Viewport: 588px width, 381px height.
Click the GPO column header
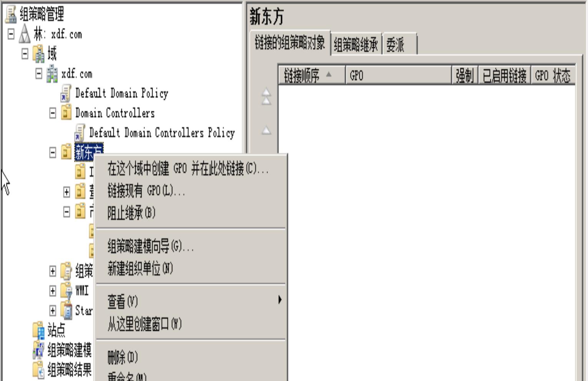coord(399,75)
